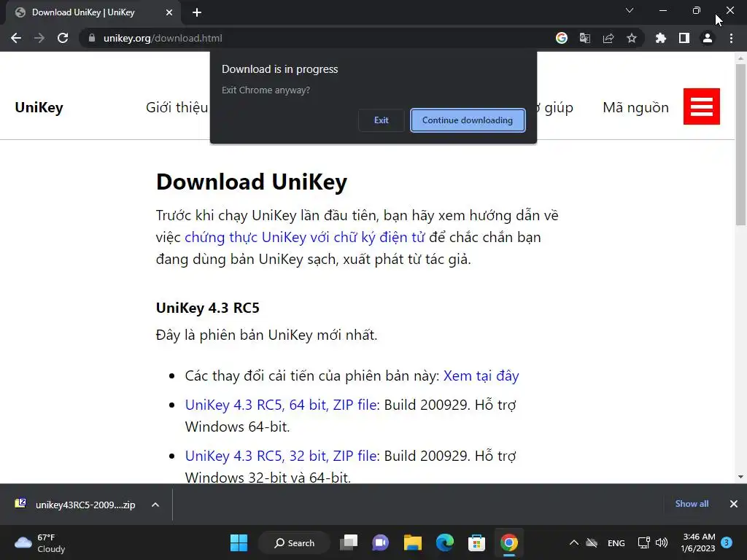Open the red hamburger menu
747x560 pixels.
pyautogui.click(x=702, y=106)
